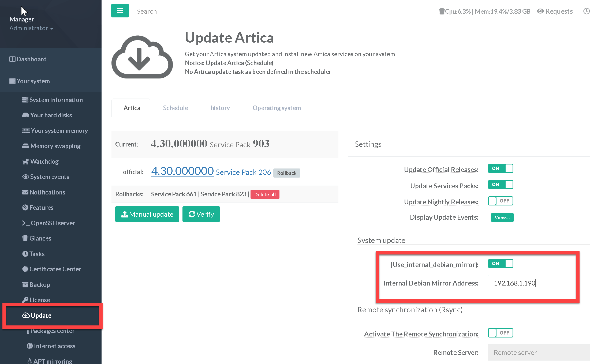Click the Watchdog icon in sidebar
Screen dimensions: 590x364
tap(25, 162)
